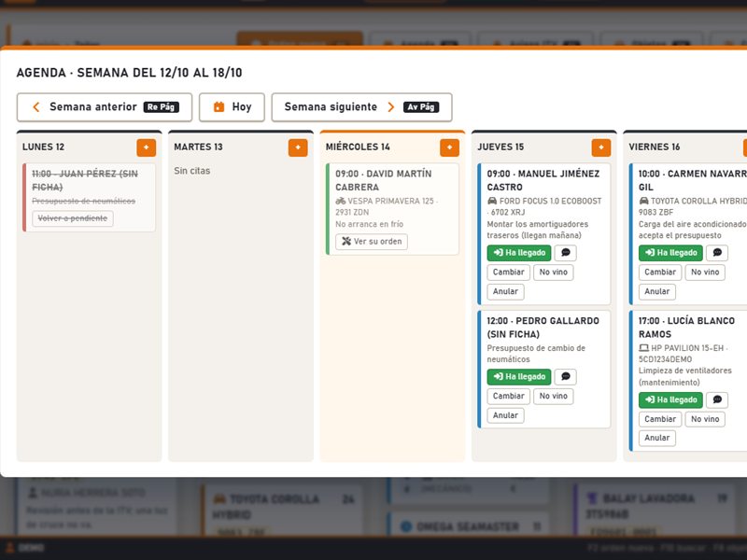747x560 pixels.
Task: Click Cambiar for Carmen Navarro
Action: pyautogui.click(x=660, y=273)
